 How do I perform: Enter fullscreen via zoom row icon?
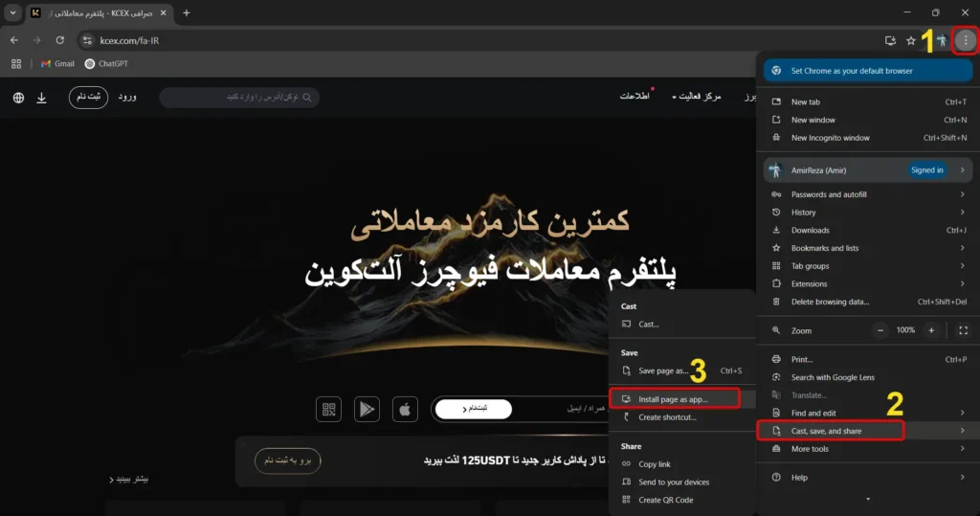point(963,330)
